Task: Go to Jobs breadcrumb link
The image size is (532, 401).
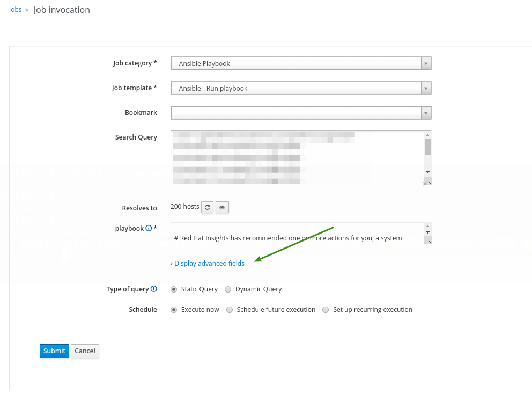Action: pyautogui.click(x=15, y=10)
